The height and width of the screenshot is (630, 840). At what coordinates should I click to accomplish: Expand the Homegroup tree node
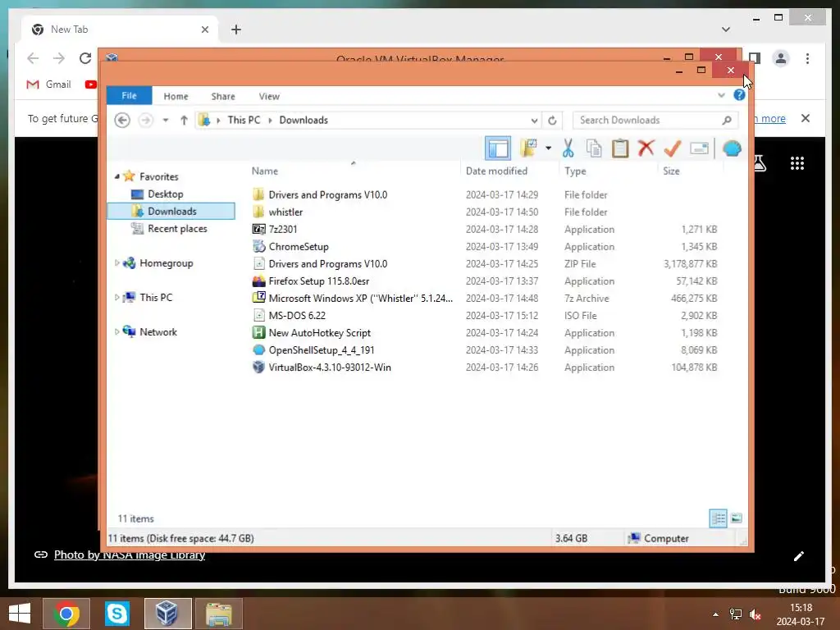pos(116,263)
